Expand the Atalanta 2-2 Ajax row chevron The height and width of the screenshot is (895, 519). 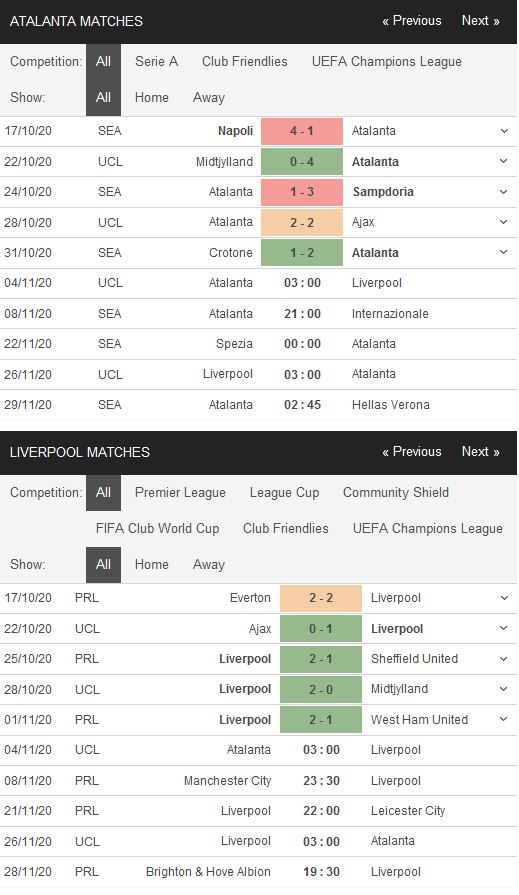pos(504,222)
